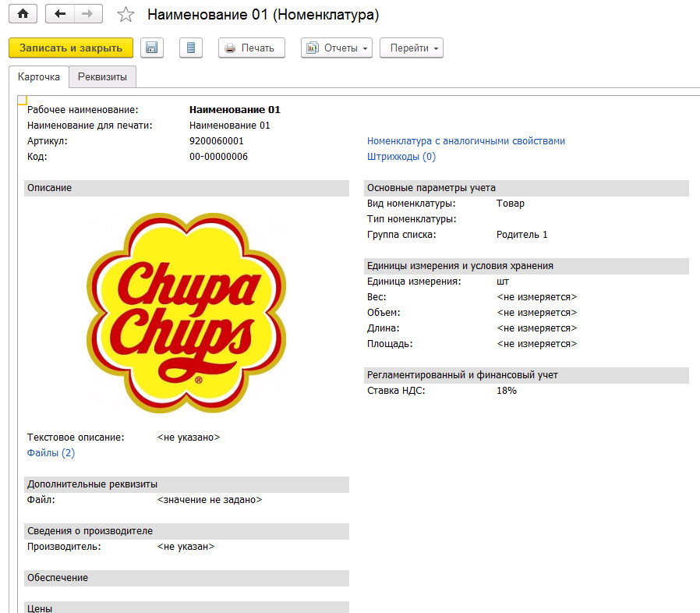The height and width of the screenshot is (613, 700).
Task: Click the document list icon button
Action: tap(190, 48)
